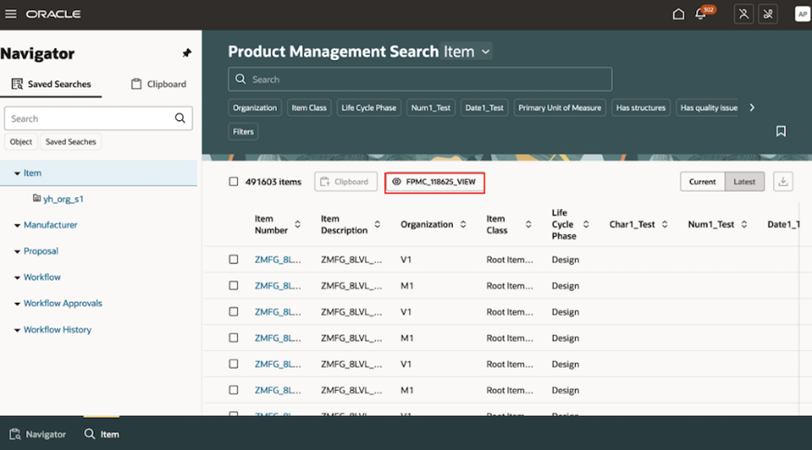Open the yh_org_s1 saved search
812x450 pixels.
pyautogui.click(x=63, y=199)
